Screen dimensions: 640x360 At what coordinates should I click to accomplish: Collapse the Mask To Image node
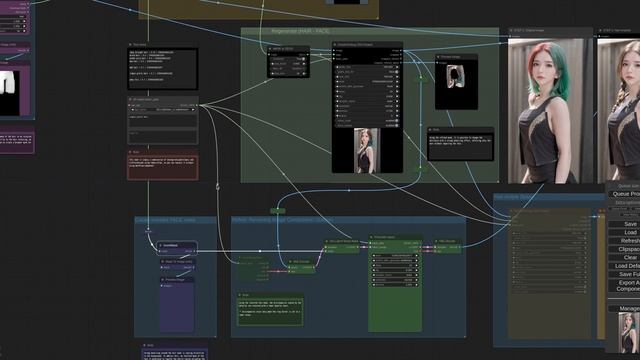pos(163,262)
